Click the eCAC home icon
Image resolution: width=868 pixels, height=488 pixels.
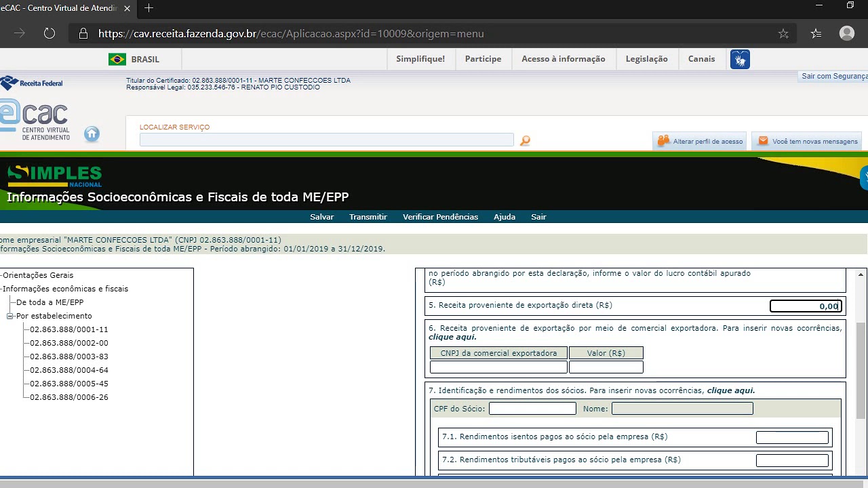point(92,134)
